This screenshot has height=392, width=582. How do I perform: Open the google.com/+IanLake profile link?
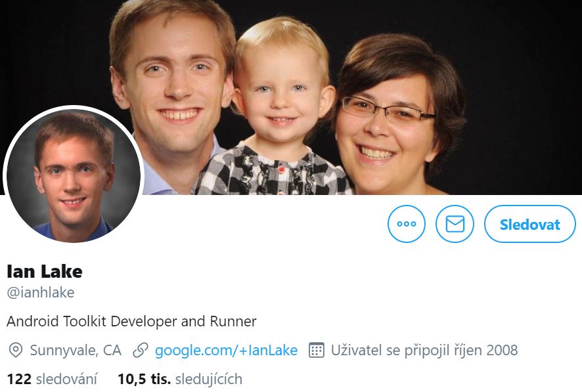[x=226, y=350]
